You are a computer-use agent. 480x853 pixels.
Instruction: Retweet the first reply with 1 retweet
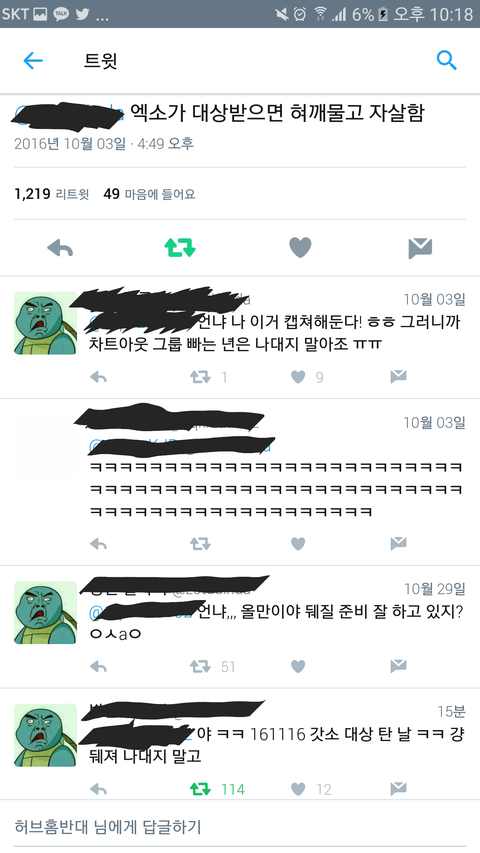click(200, 376)
